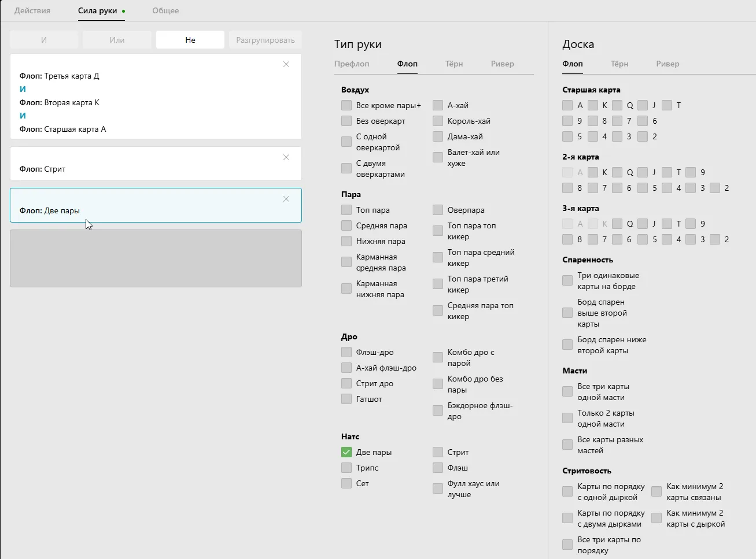
Task: Close the 'Флоп: Две пары' condition card
Action: (286, 199)
